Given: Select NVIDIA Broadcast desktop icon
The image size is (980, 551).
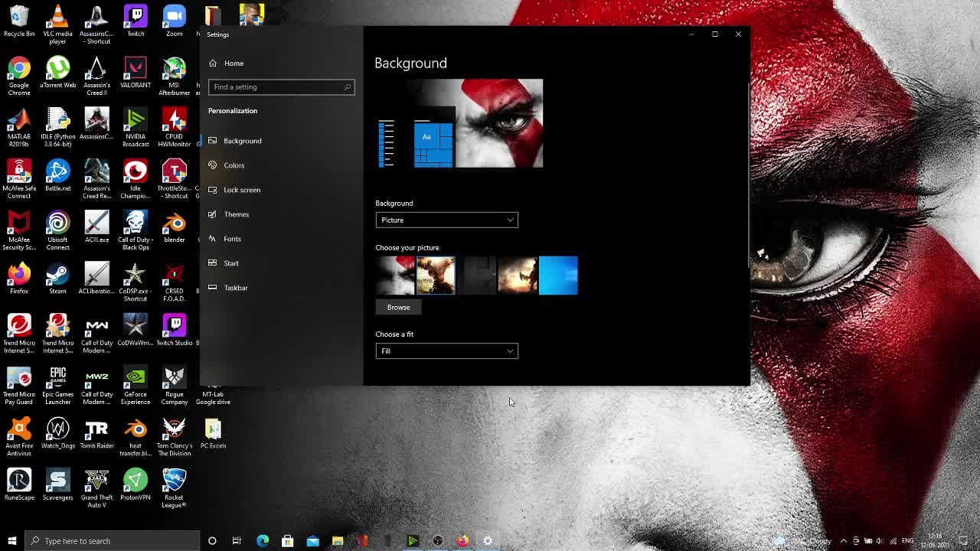Looking at the screenshot, I should 136,128.
